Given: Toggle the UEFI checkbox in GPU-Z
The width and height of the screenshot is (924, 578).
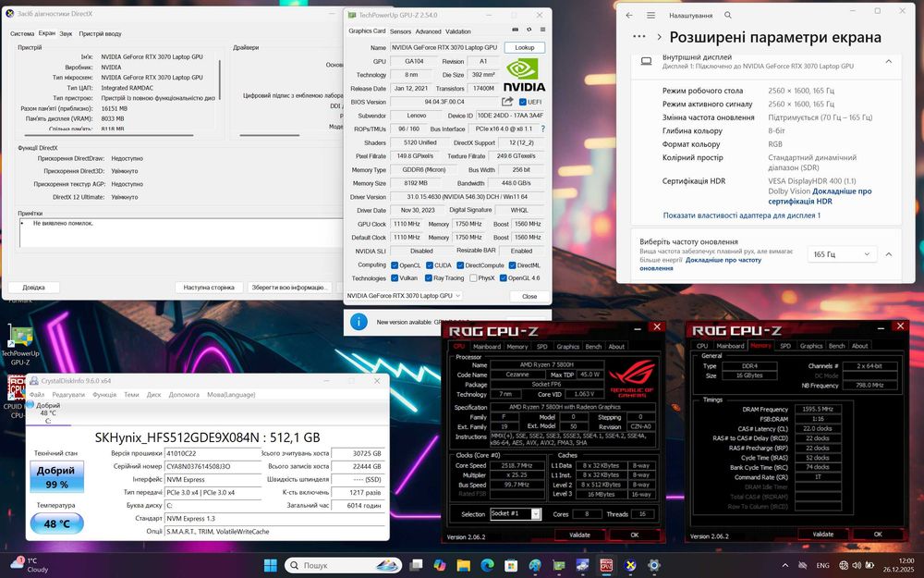Looking at the screenshot, I should (522, 102).
